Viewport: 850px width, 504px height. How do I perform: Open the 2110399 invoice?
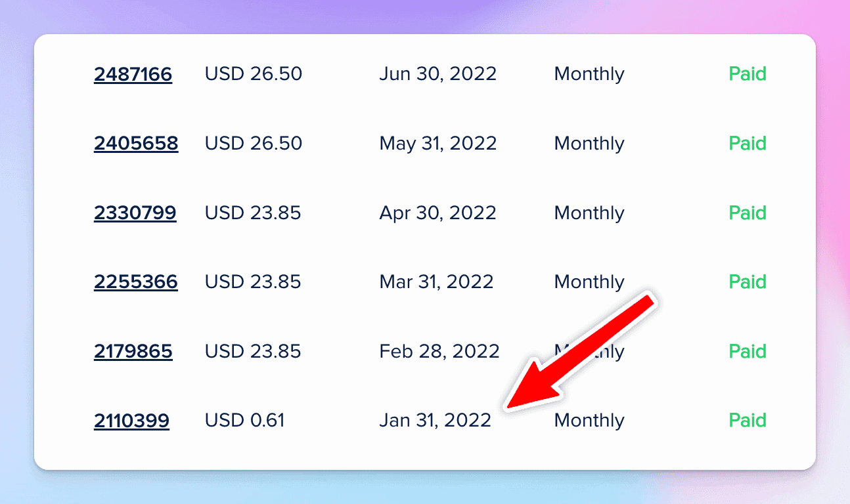[x=131, y=421]
